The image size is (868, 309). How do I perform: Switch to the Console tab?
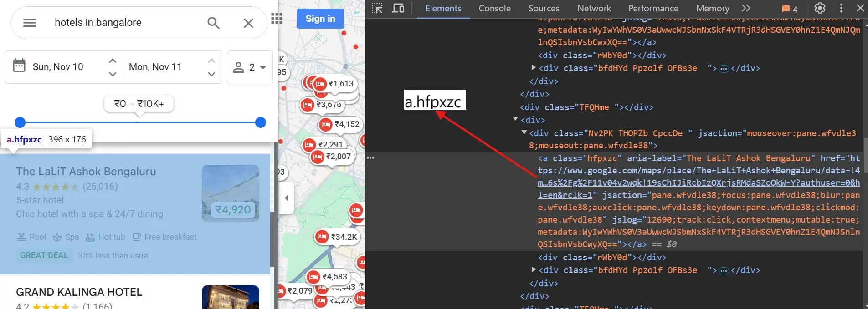[494, 8]
